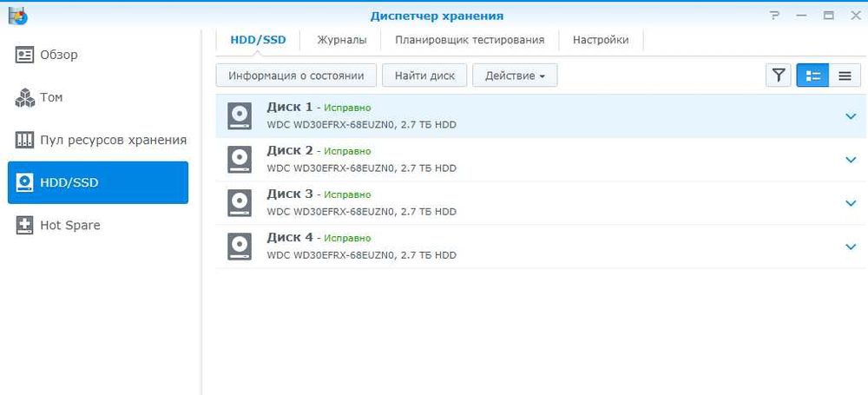Click the WDC model line under Диск 3
This screenshot has height=395, width=868.
click(x=361, y=212)
